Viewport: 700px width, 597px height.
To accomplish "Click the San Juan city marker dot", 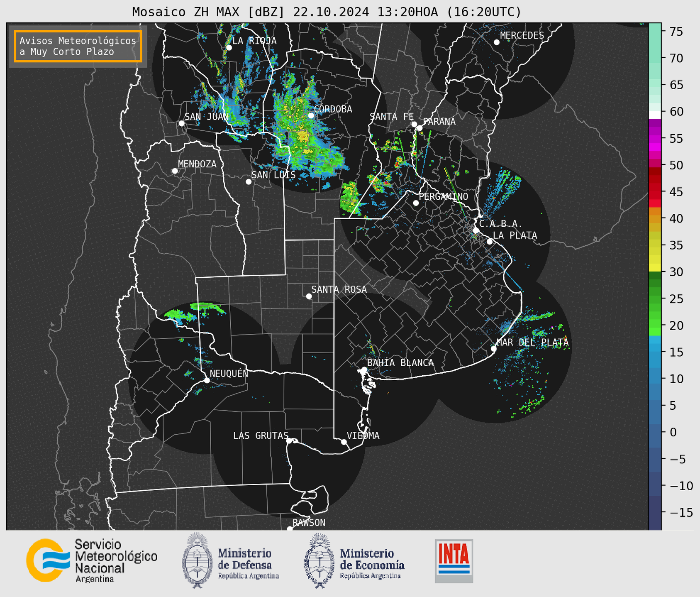I will (x=181, y=123).
